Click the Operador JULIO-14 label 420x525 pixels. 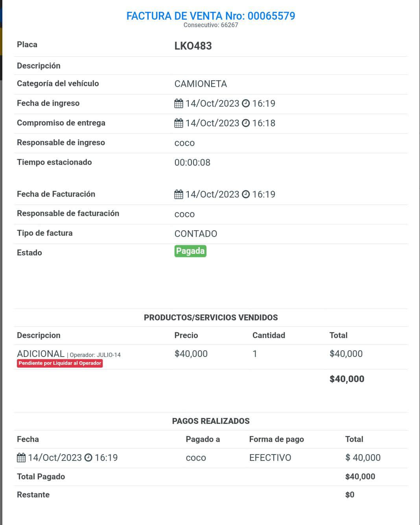[x=95, y=355]
